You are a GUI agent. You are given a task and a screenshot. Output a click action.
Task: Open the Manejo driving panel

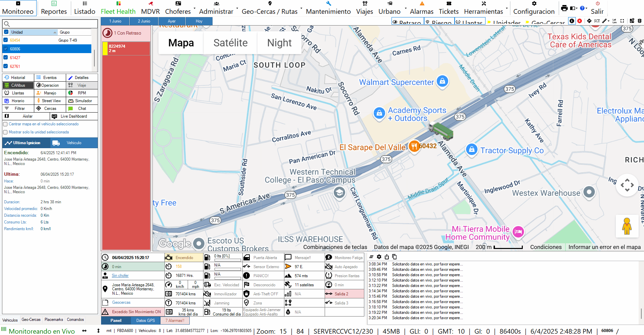point(50,93)
